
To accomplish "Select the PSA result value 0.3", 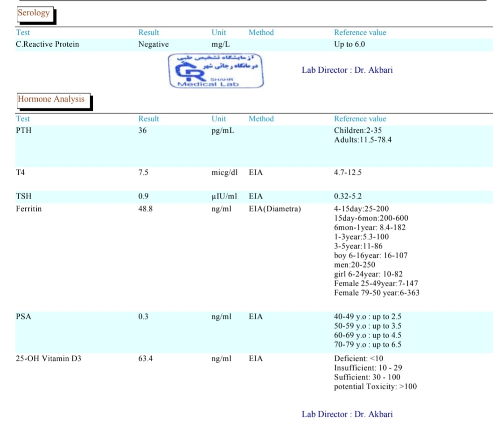I will click(x=143, y=317).
